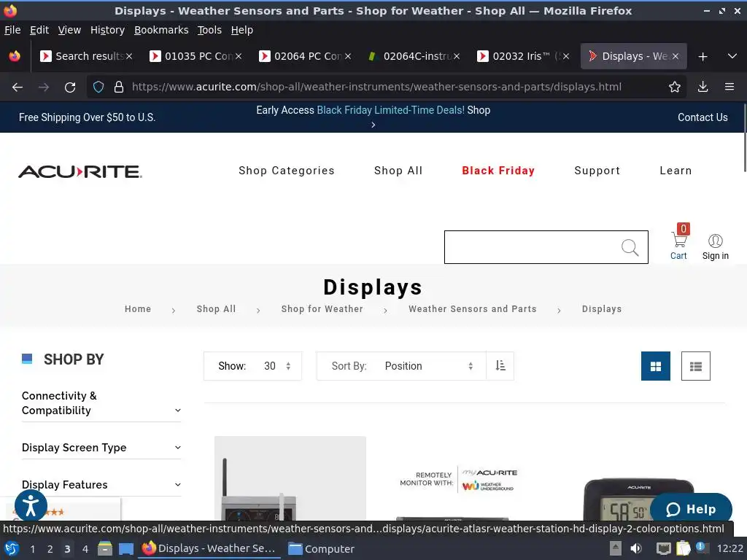Click the Shop for Weather breadcrumb
This screenshot has height=560, width=747.
[x=322, y=309]
